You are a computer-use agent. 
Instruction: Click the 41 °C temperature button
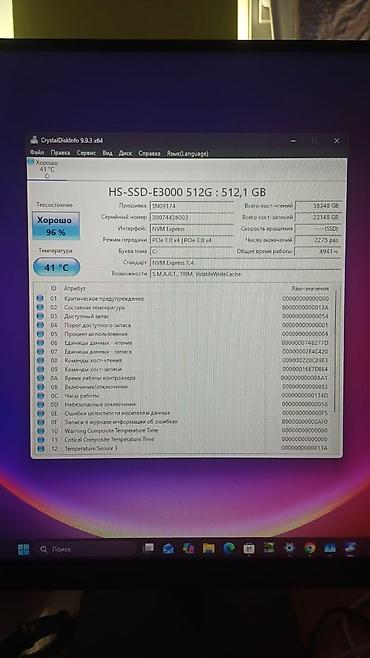[56, 267]
